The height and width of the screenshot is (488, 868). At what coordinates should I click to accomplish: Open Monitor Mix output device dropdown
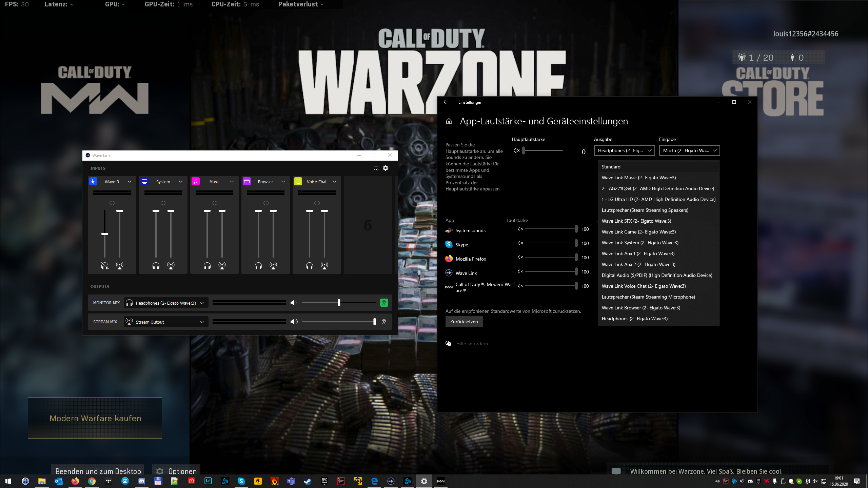[166, 303]
